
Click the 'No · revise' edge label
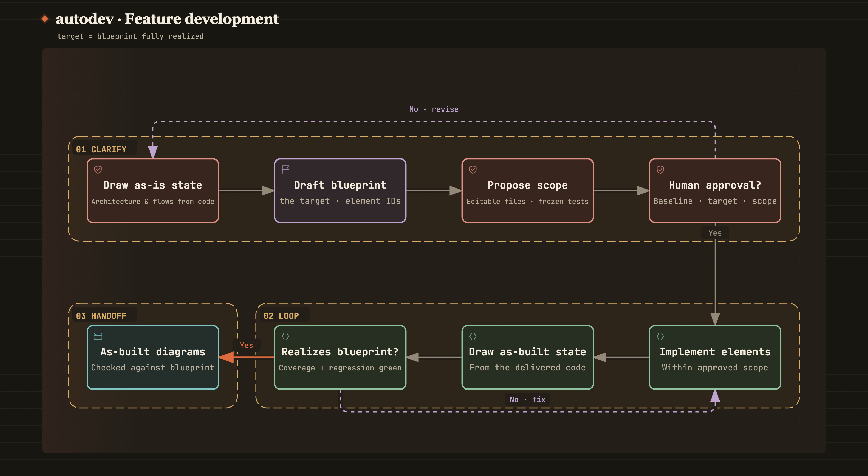[x=434, y=109]
